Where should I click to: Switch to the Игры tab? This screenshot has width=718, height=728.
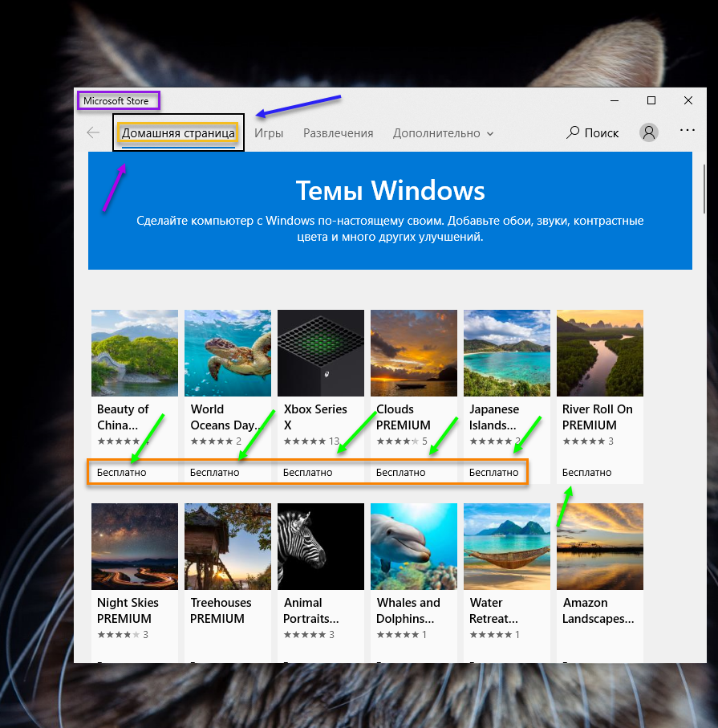(x=269, y=133)
